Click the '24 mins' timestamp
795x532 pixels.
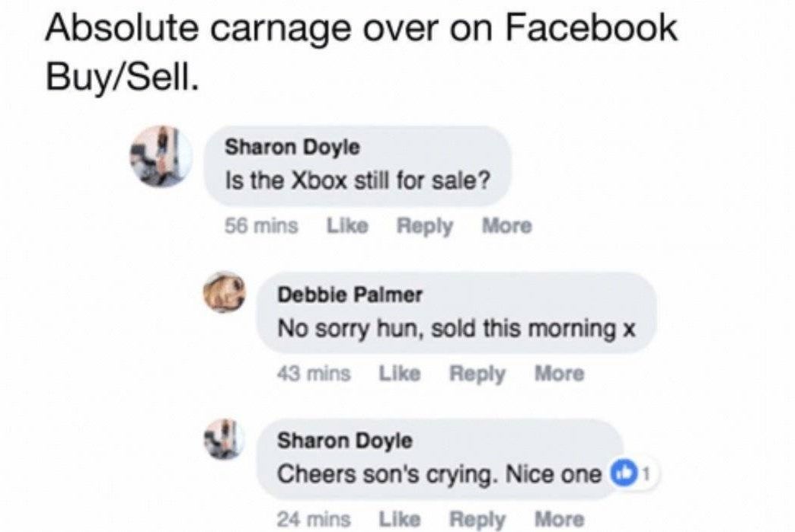coord(314,520)
